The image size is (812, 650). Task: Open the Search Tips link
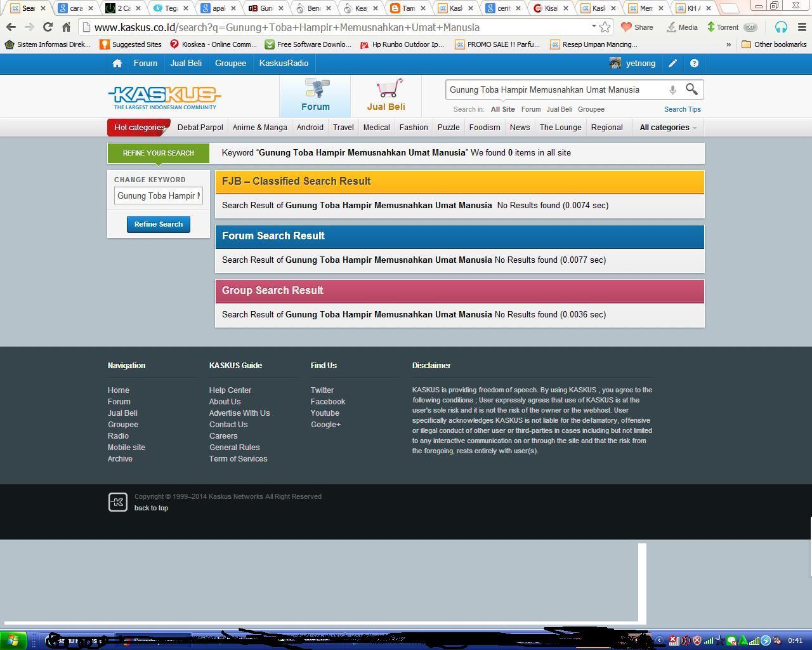682,109
